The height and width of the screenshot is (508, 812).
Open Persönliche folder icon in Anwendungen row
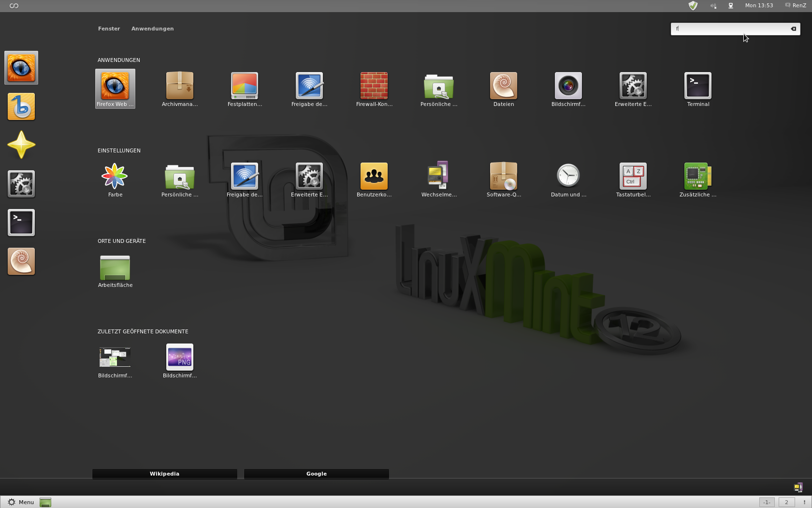(439, 89)
